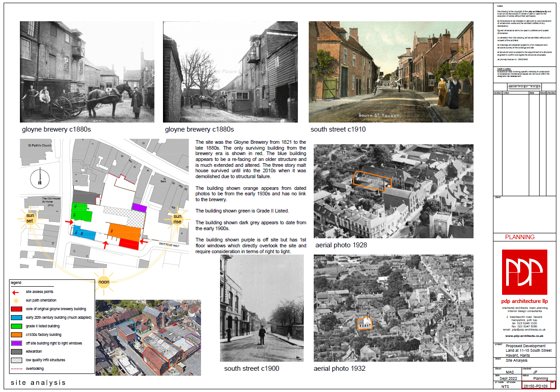This screenshot has width=560, height=392.
Task: Click site access points arrow in legend
Action: coord(16,292)
